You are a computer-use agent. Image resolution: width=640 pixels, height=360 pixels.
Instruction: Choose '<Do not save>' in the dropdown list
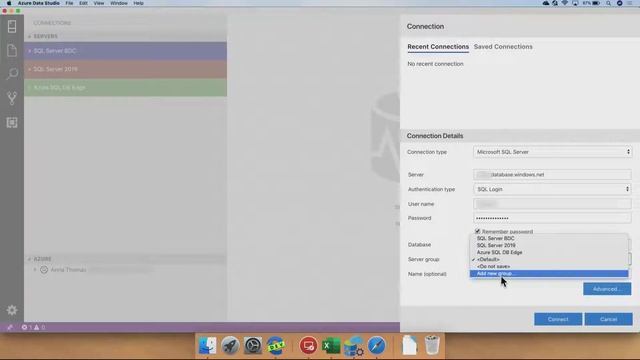point(549,267)
